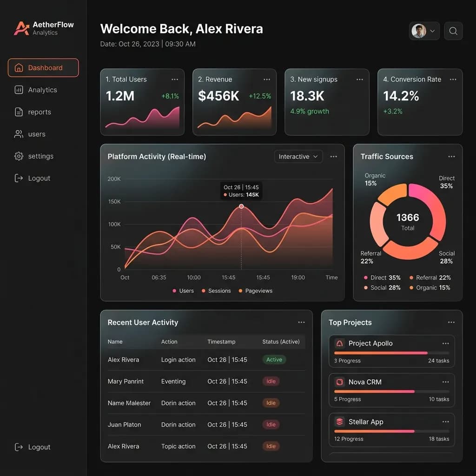This screenshot has height=476, width=476.
Task: Open Revenue card options menu
Action: (x=267, y=79)
